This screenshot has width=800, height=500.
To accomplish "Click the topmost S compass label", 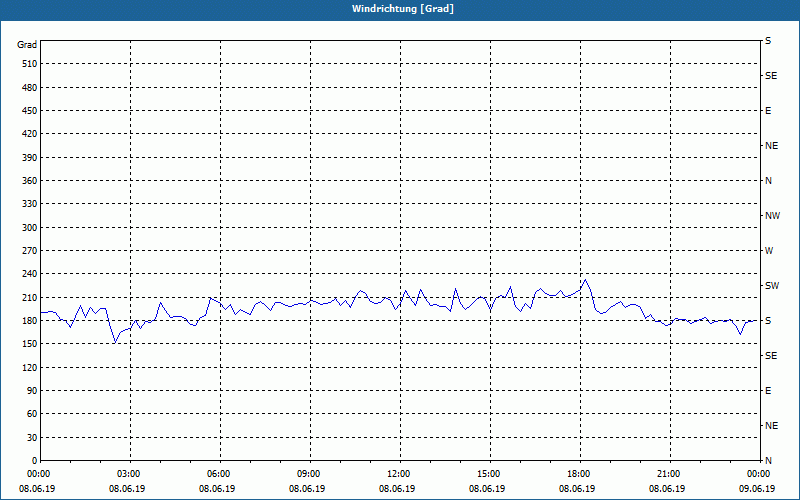I will (x=768, y=41).
